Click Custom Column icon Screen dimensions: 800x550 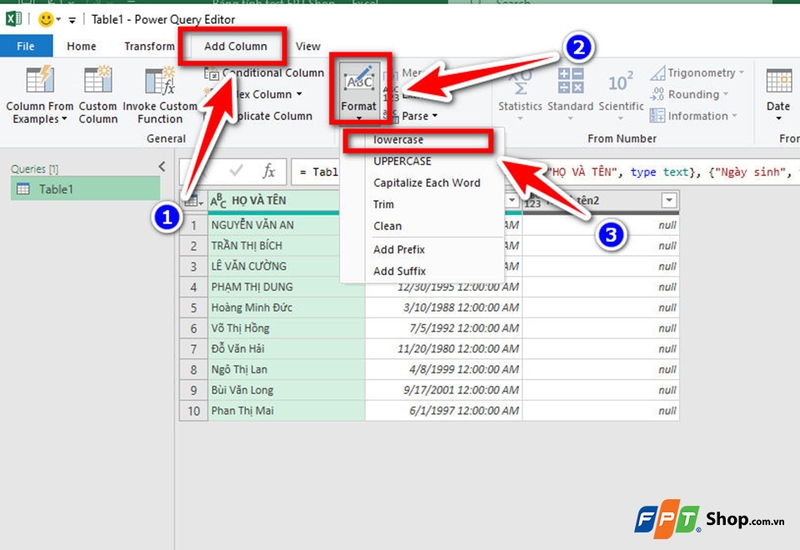pos(98,80)
